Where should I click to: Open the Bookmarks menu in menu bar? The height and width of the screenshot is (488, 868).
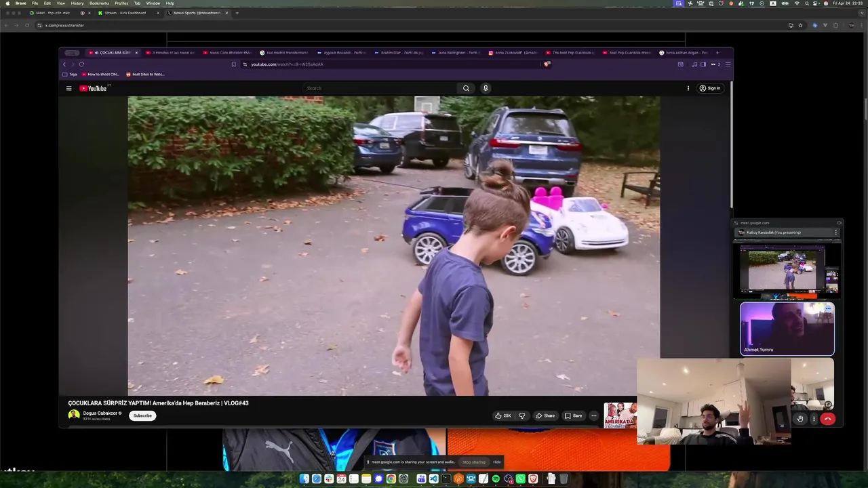(x=99, y=3)
